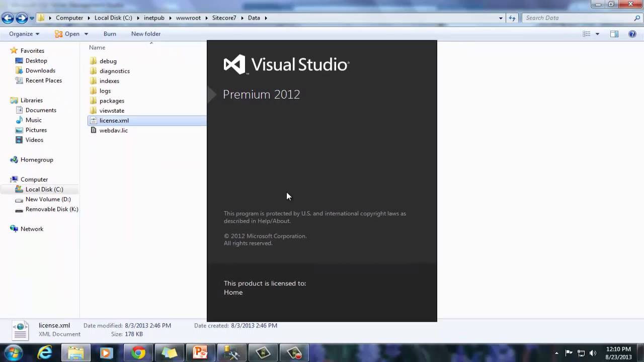Screen dimensions: 644x362
Task: Select Desktop under Favorites
Action: pos(36,61)
